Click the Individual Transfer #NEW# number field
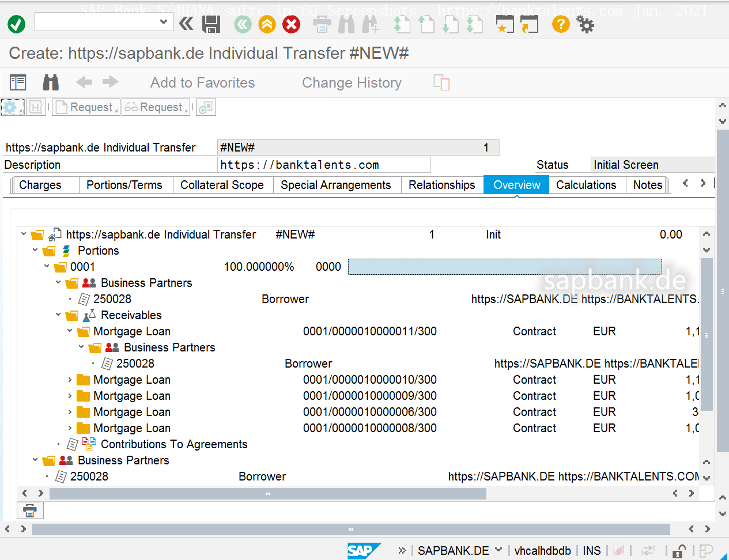The image size is (729, 560). [x=358, y=147]
